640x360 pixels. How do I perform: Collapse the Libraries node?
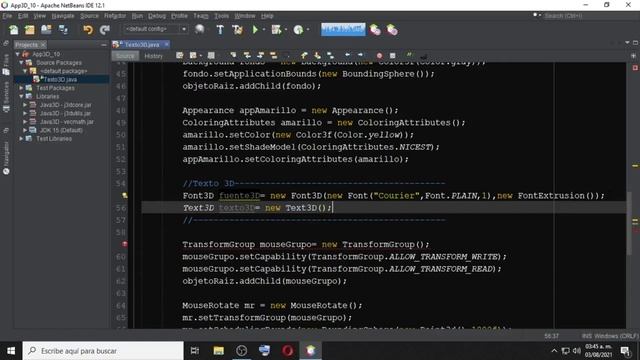22,96
